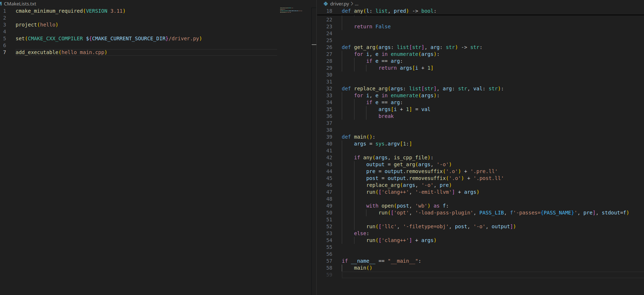Click "'.post.ll'" string on line 45

(488, 178)
